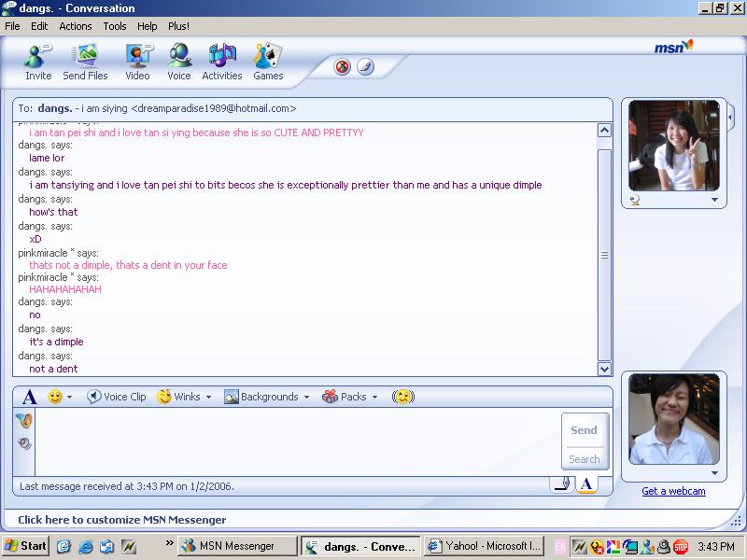
Task: Expand the Packs dropdown arrow
Action: 374,397
